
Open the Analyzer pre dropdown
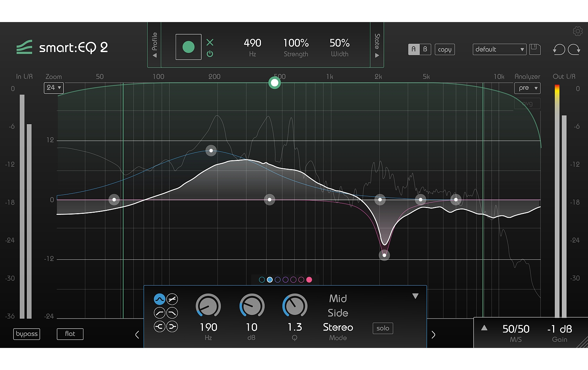click(x=527, y=88)
